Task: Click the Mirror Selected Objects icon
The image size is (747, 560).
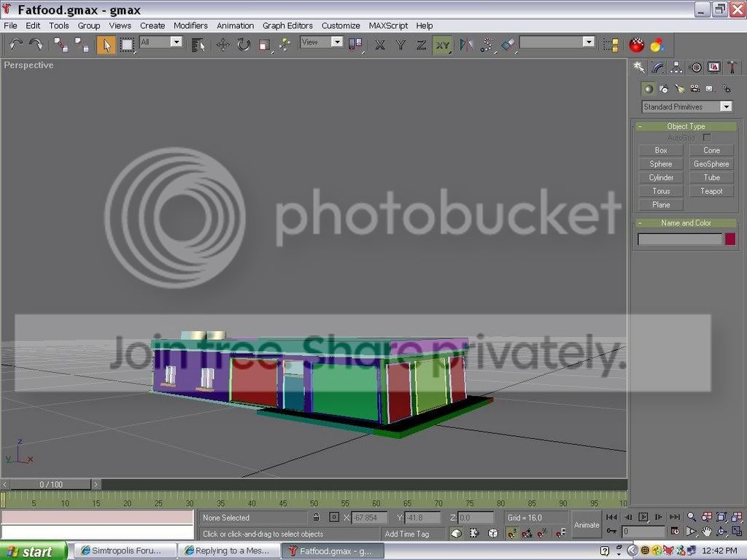Action: click(x=466, y=44)
